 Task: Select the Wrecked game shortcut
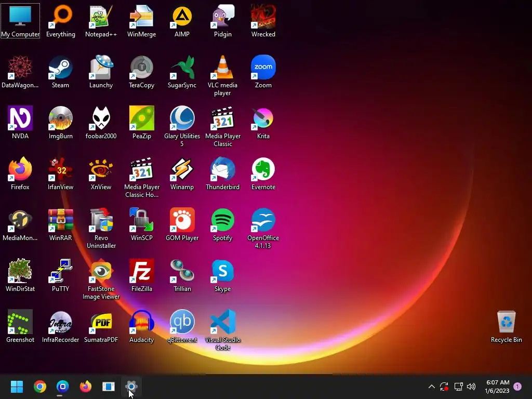[263, 16]
